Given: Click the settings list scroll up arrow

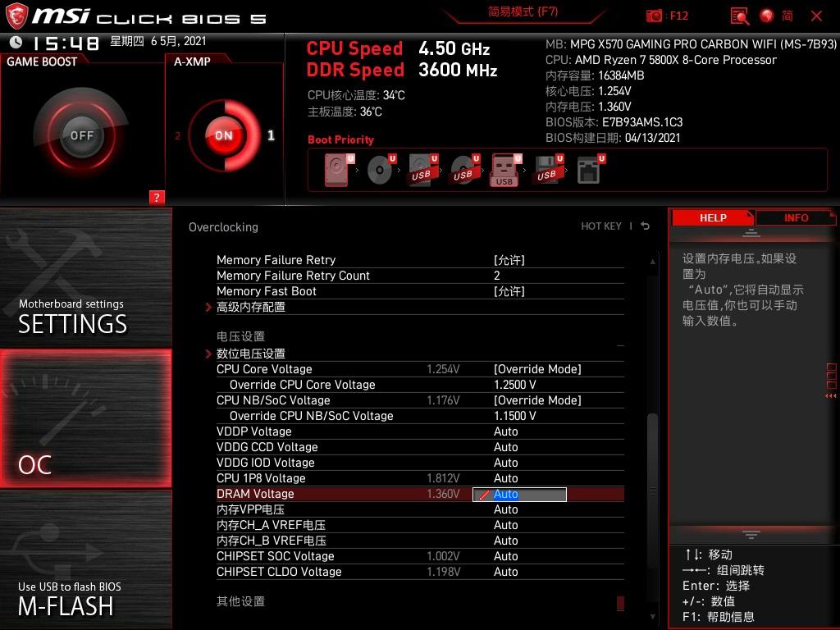Looking at the screenshot, I should click(652, 262).
